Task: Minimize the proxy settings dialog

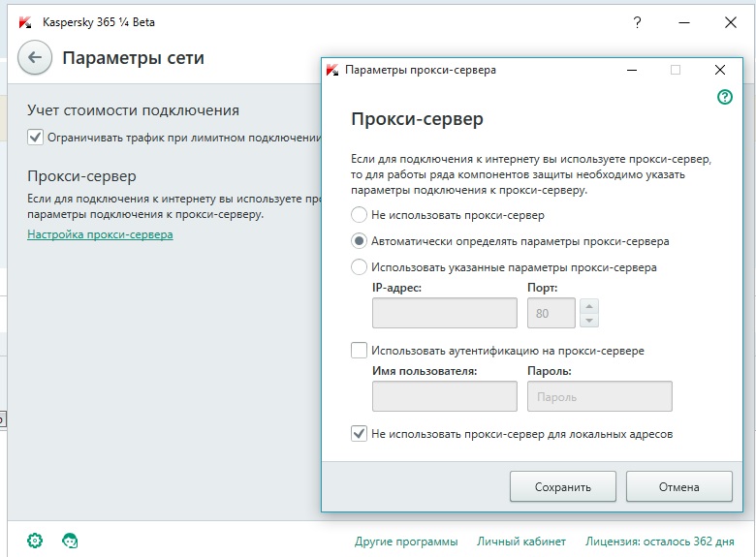Action: coord(632,71)
